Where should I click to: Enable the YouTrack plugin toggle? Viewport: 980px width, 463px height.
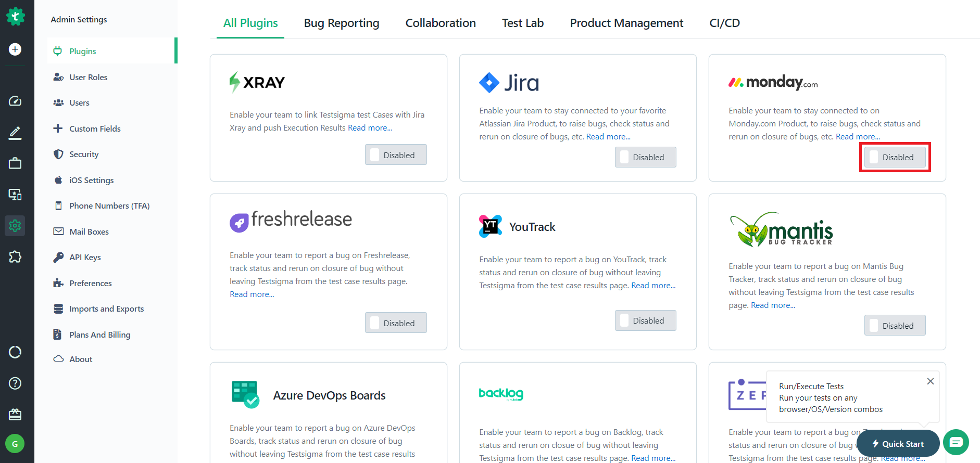point(646,320)
